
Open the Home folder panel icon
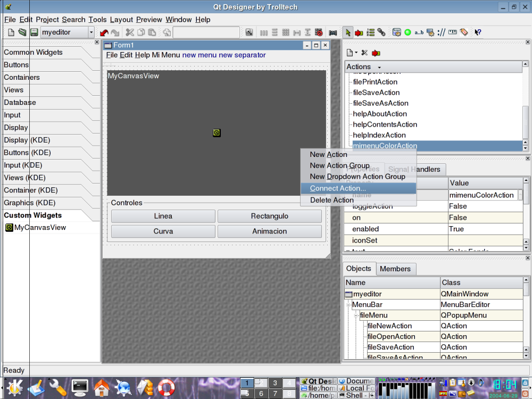click(x=102, y=387)
